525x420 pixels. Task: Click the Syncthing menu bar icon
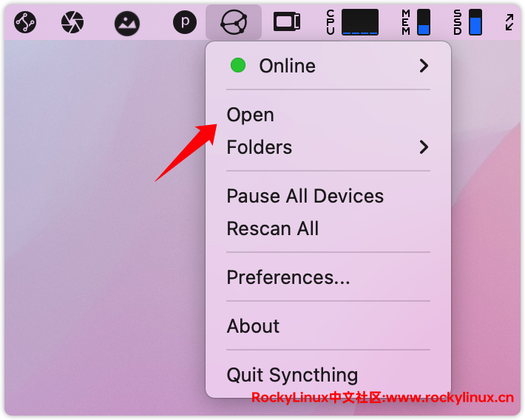click(234, 22)
